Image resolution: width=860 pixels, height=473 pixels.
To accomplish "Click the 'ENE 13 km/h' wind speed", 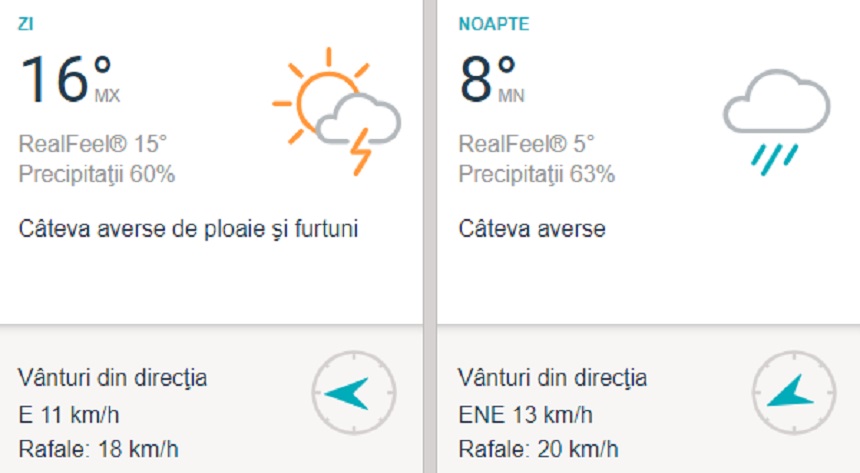I will pyautogui.click(x=525, y=414).
